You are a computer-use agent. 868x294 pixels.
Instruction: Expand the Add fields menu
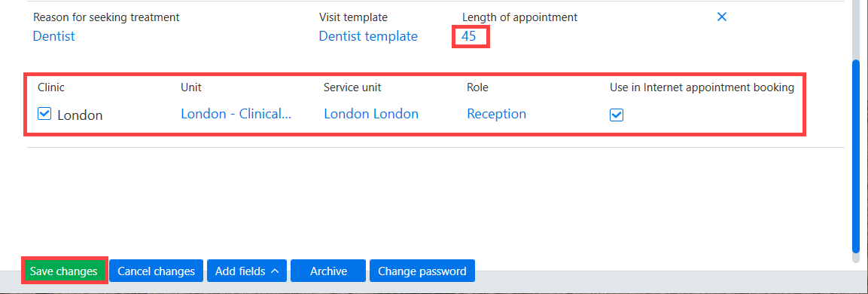(x=247, y=271)
